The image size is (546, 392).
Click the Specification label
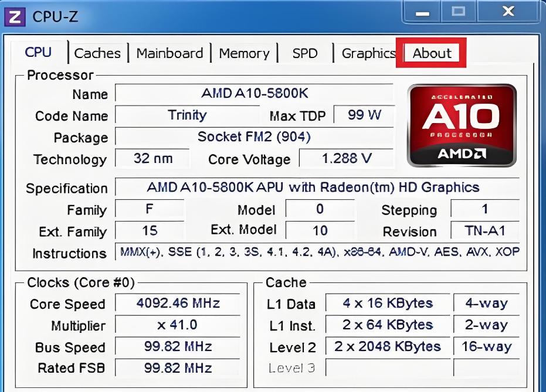tap(66, 189)
